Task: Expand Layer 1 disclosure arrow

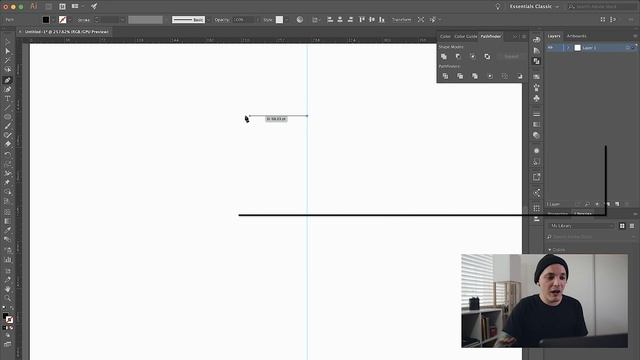Action: click(568, 48)
